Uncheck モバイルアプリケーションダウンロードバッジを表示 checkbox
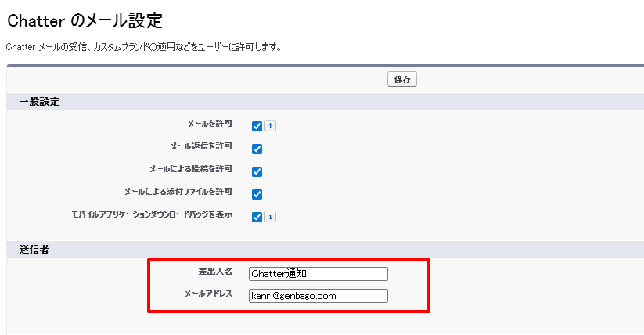This screenshot has width=644, height=335. [257, 217]
